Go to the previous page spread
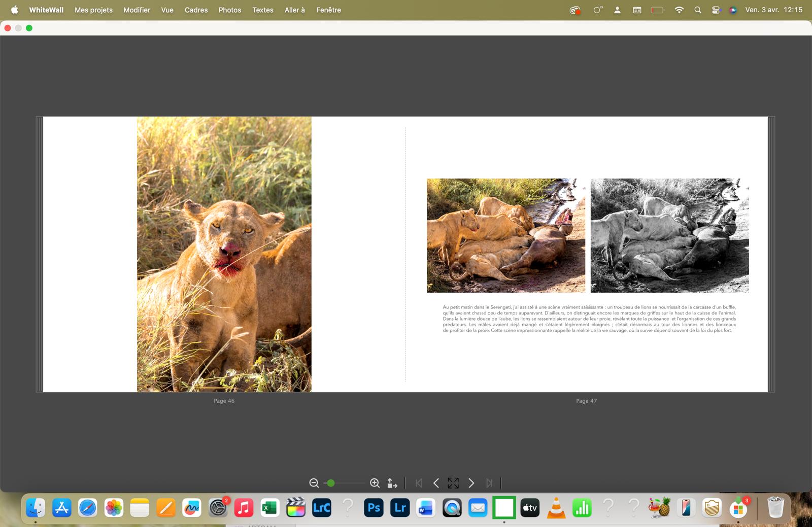 (436, 483)
